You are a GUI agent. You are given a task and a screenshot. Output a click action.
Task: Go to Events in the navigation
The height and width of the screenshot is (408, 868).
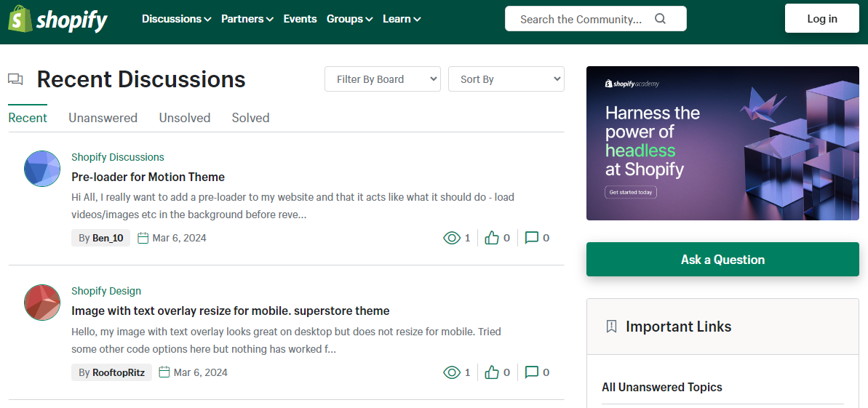[x=300, y=19]
